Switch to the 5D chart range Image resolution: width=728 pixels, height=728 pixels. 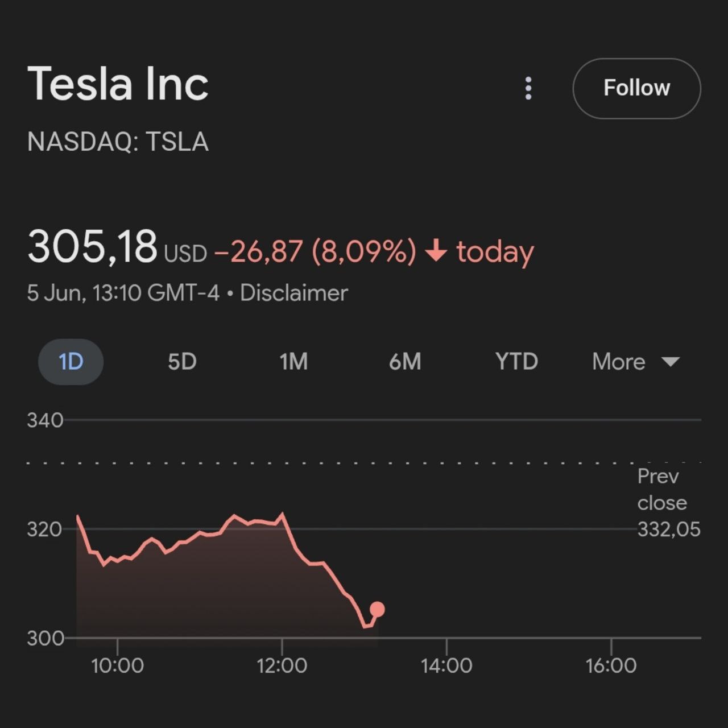(x=182, y=362)
